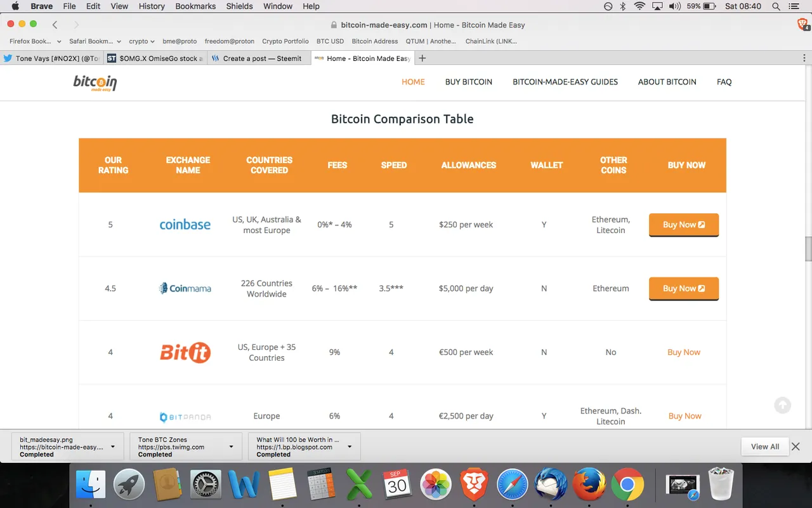Open Thunderbird mail from the Dock

point(551,485)
